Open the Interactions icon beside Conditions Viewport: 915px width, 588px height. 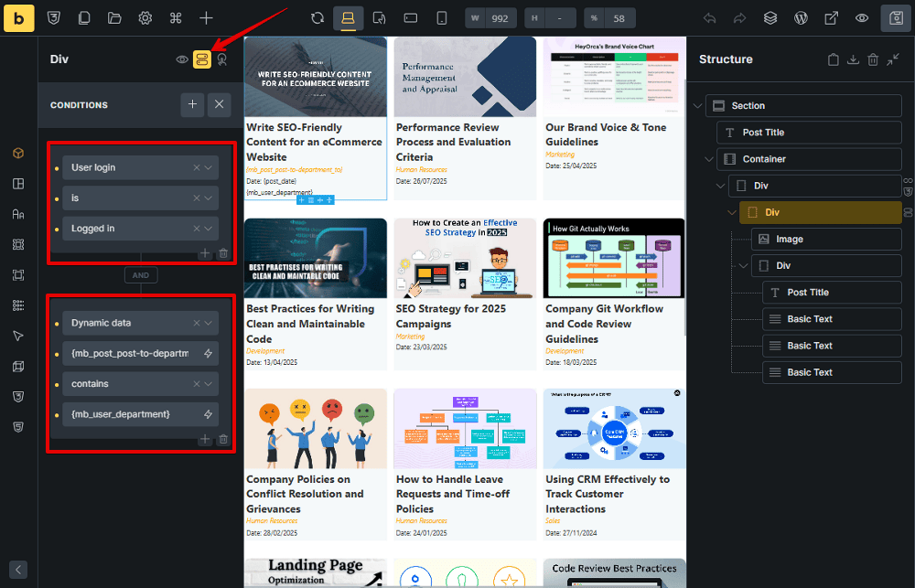[x=221, y=59]
